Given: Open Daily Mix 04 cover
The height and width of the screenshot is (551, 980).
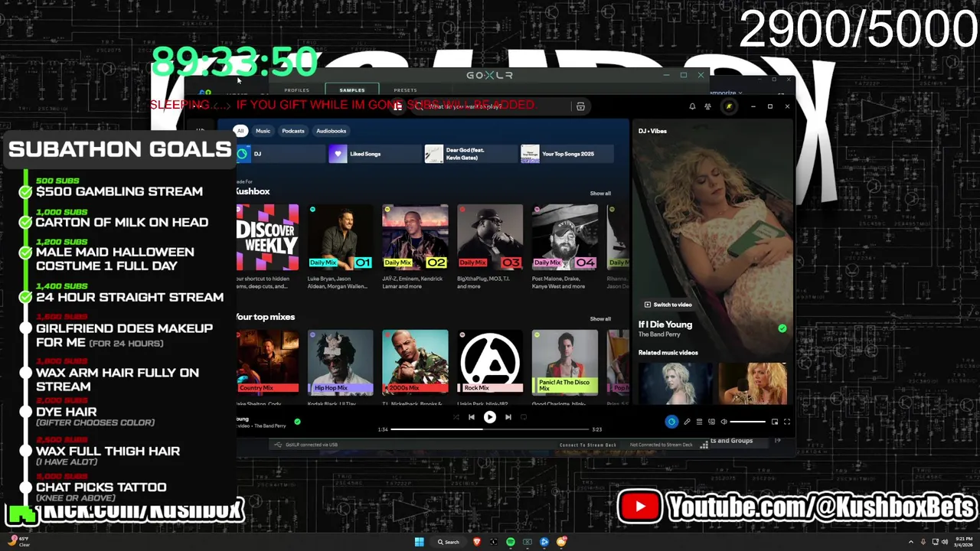Looking at the screenshot, I should point(565,236).
